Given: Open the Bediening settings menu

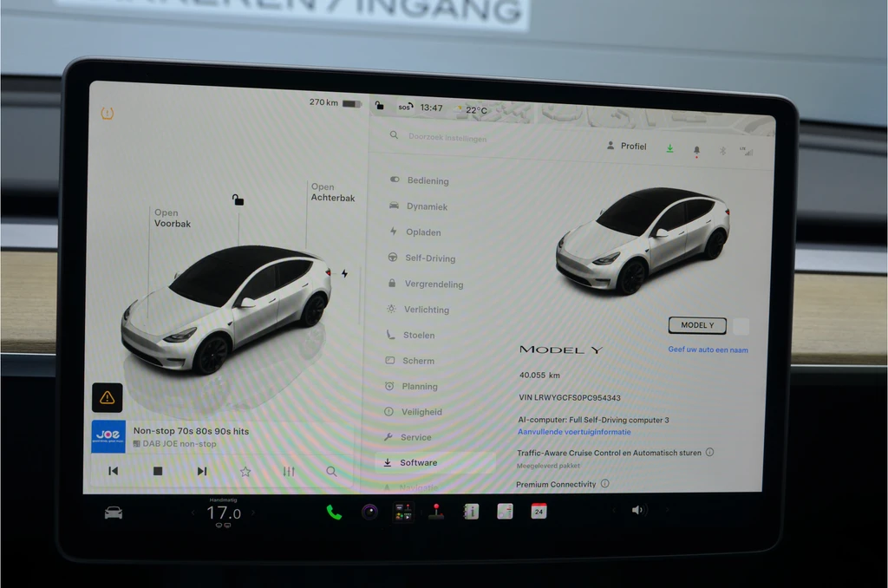Looking at the screenshot, I should tap(420, 180).
